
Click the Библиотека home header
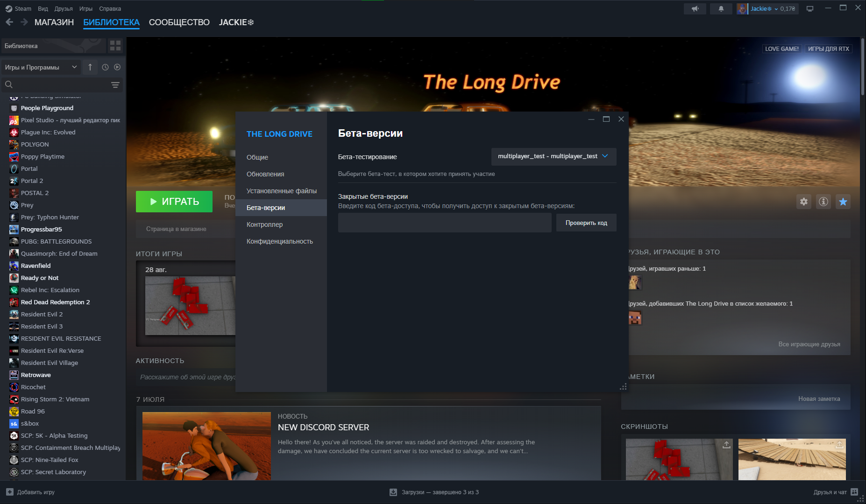pyautogui.click(x=54, y=46)
